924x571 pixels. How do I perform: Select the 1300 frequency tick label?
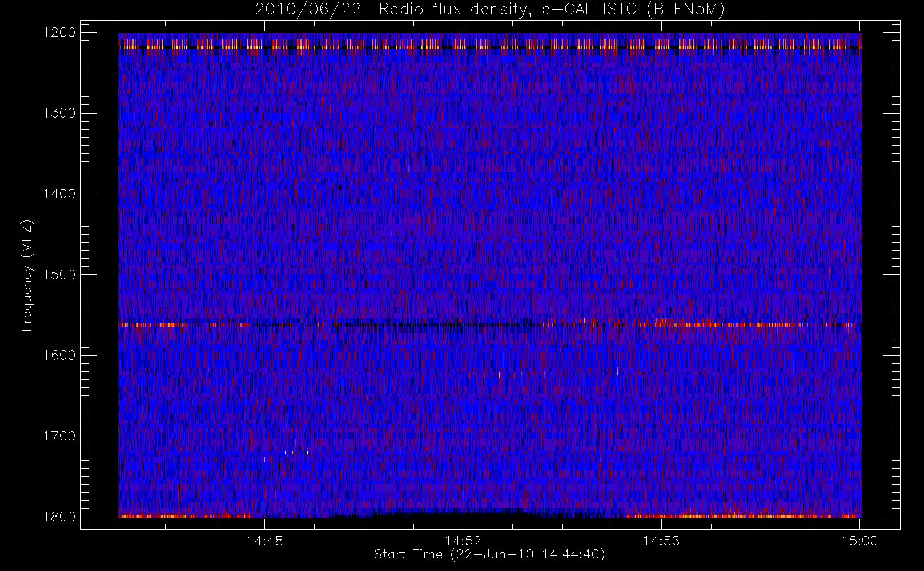[x=59, y=113]
